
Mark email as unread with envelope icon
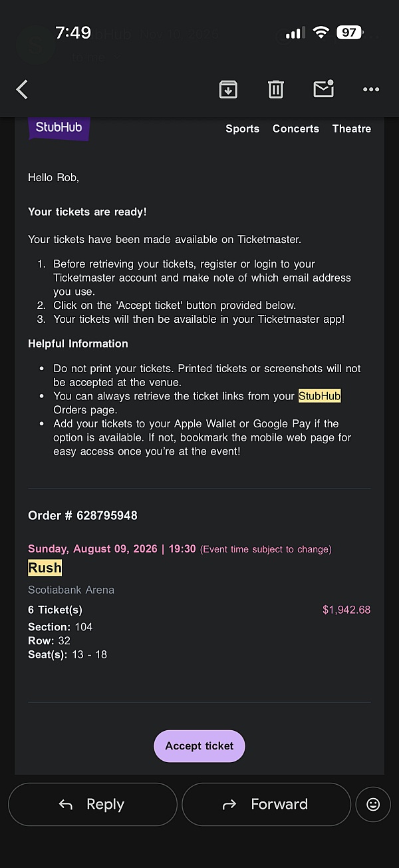(323, 89)
